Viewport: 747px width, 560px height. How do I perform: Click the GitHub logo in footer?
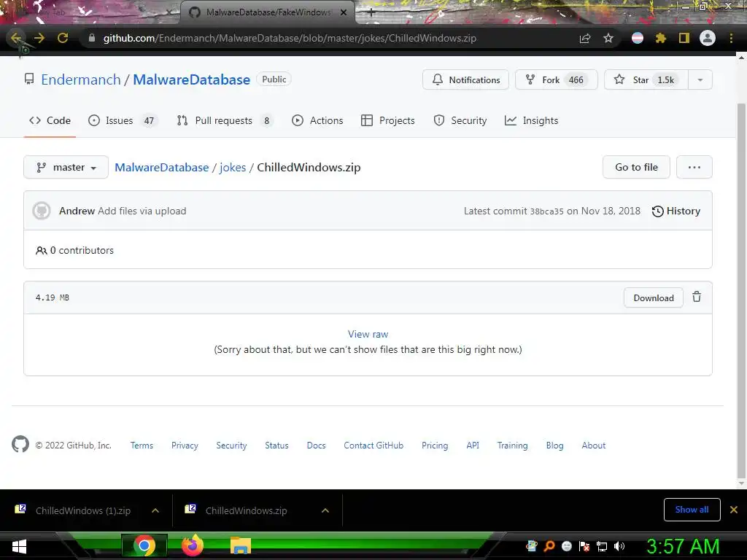20,444
